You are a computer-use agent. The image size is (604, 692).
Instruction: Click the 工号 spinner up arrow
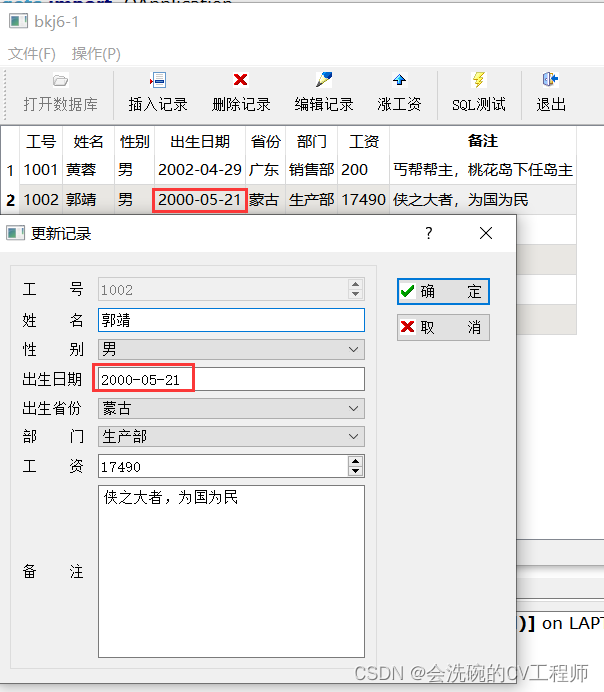[x=356, y=285]
